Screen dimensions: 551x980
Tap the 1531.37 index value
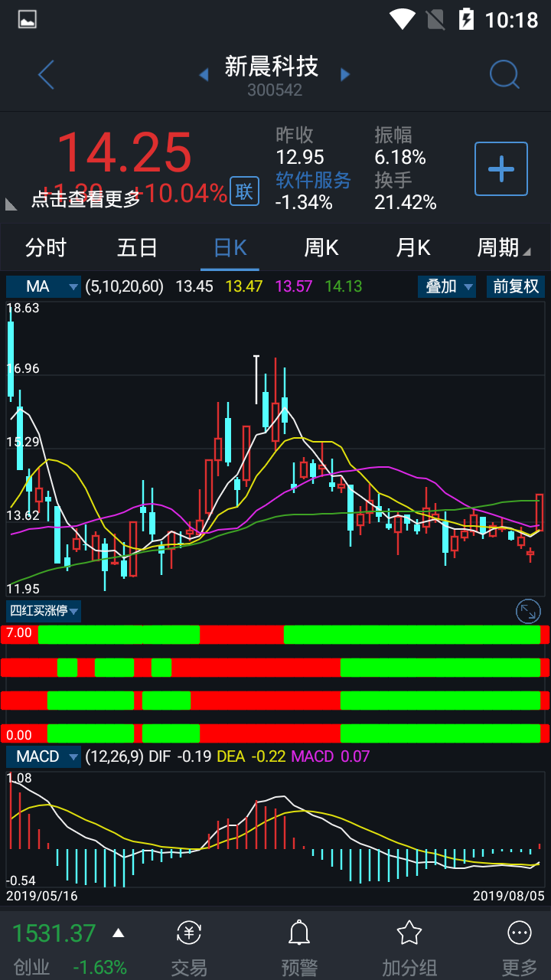point(54,933)
